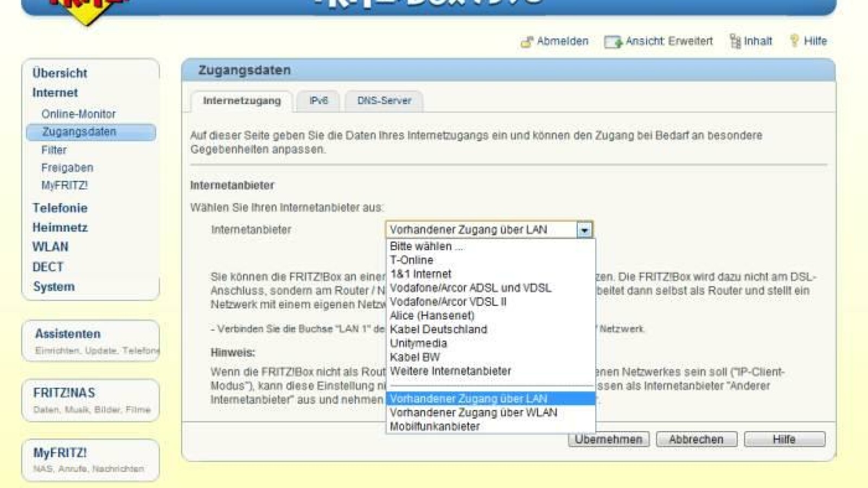Open MyFRITZ! under Internet menu
868x488 pixels.
pyautogui.click(x=64, y=185)
